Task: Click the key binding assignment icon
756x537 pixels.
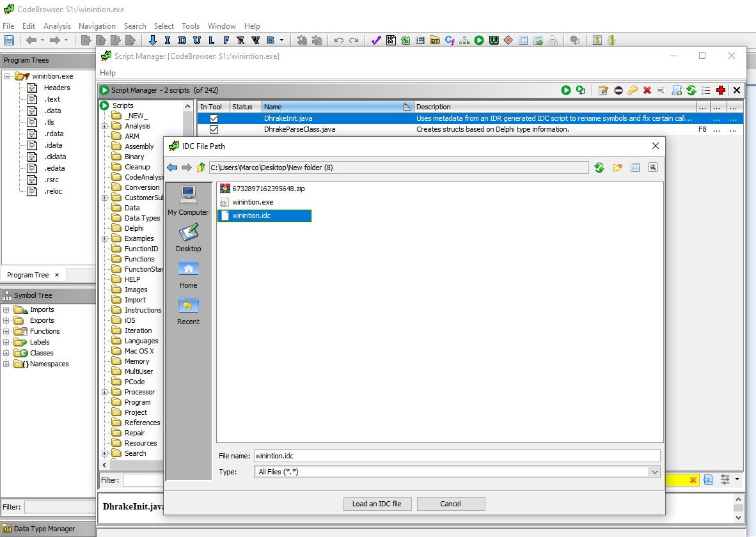Action: click(633, 90)
